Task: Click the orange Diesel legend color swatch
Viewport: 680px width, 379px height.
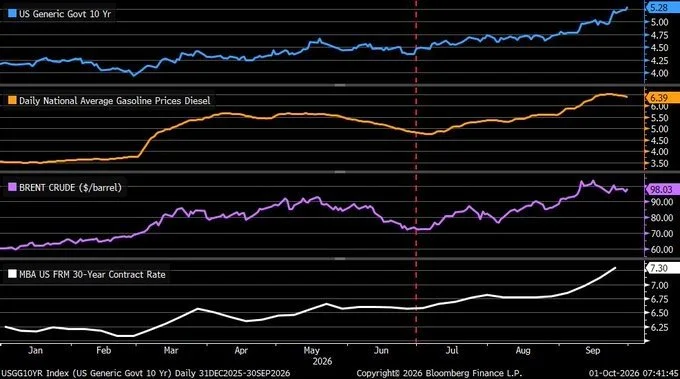Action: pos(13,100)
